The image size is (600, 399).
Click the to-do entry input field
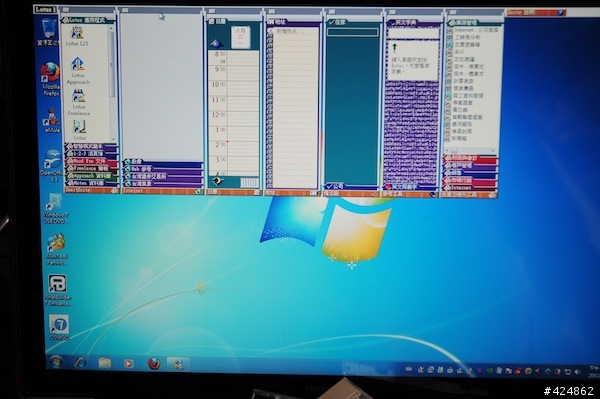[x=352, y=33]
